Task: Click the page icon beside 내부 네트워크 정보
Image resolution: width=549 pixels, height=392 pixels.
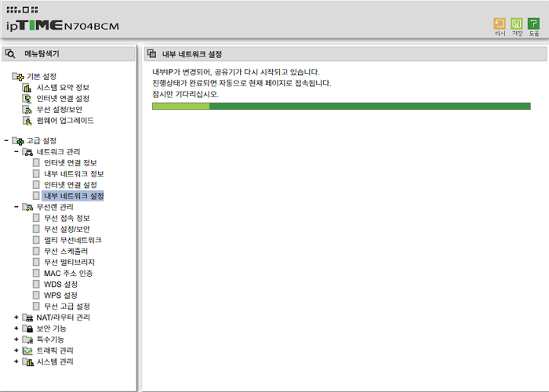Action: click(x=36, y=173)
